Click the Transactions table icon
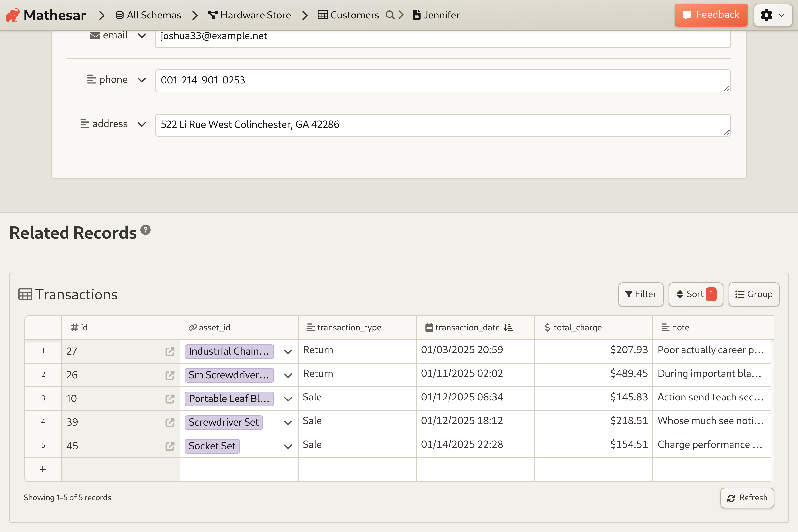 point(25,294)
